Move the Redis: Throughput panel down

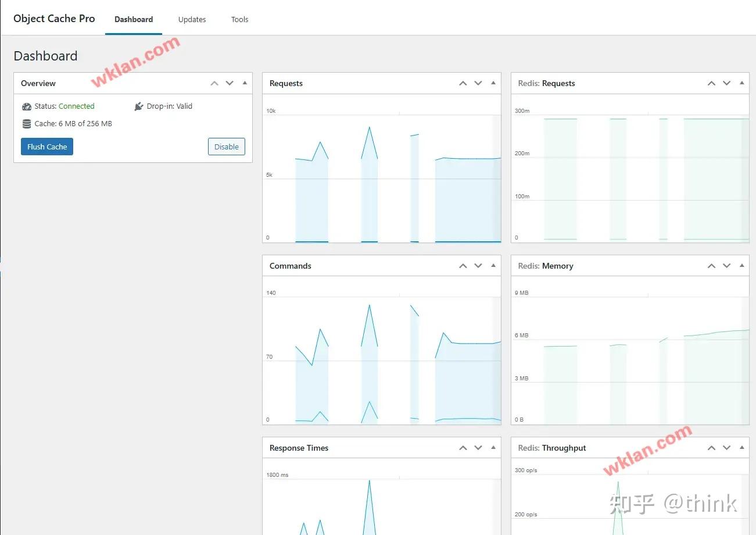tap(726, 448)
